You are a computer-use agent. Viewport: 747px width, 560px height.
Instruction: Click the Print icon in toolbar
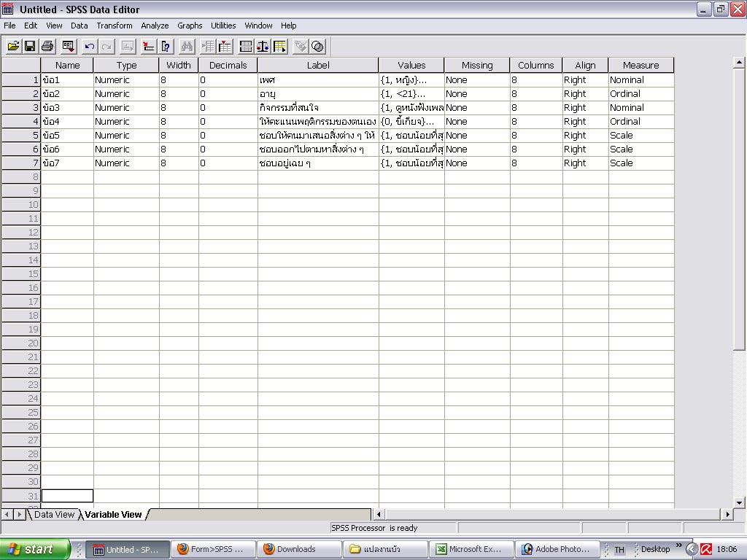[x=47, y=46]
